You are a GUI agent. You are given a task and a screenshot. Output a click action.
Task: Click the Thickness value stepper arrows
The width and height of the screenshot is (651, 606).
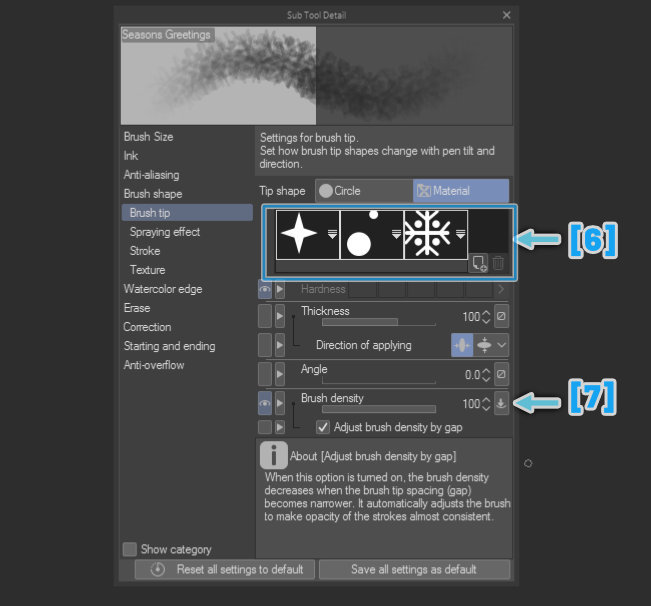pyautogui.click(x=486, y=317)
